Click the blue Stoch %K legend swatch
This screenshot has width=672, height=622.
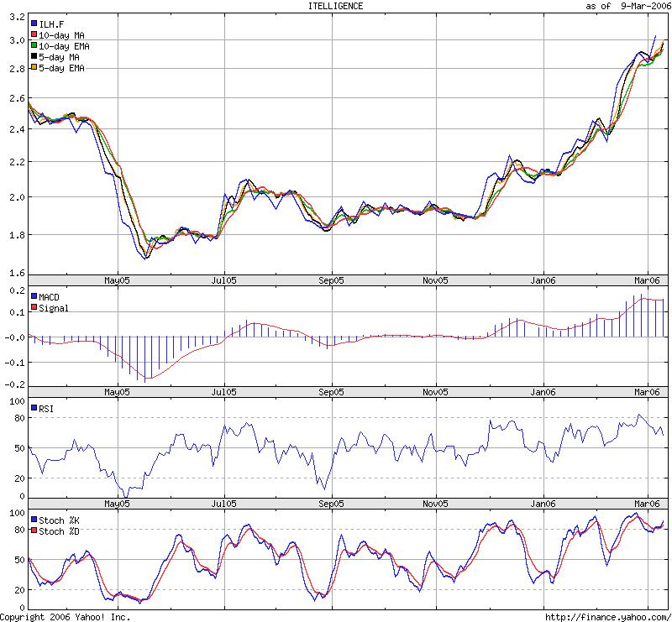pos(33,520)
